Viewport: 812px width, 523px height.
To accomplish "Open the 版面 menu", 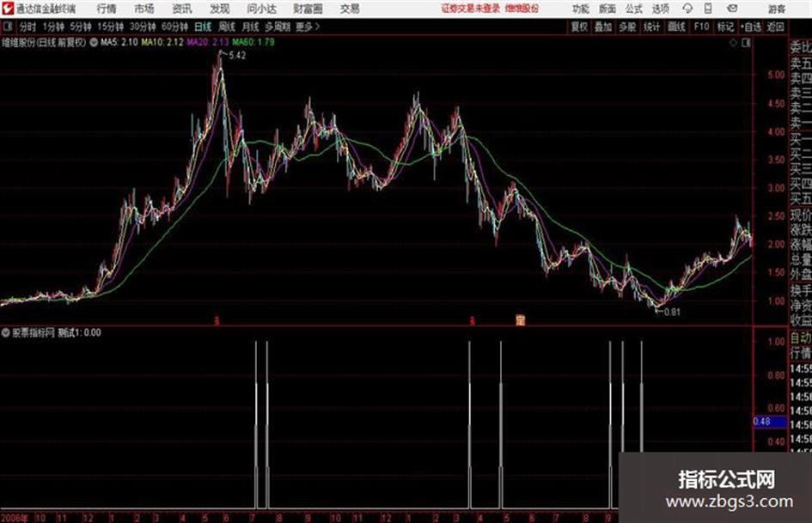I will (x=607, y=9).
